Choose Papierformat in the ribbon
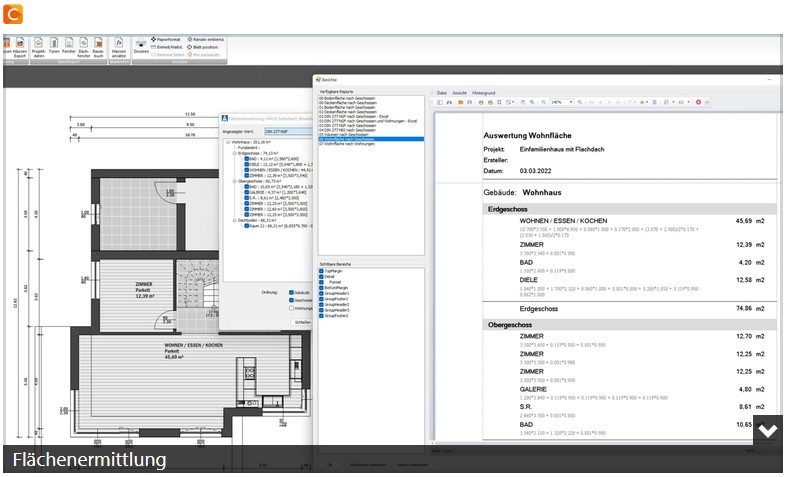786x477 pixels. tap(165, 39)
